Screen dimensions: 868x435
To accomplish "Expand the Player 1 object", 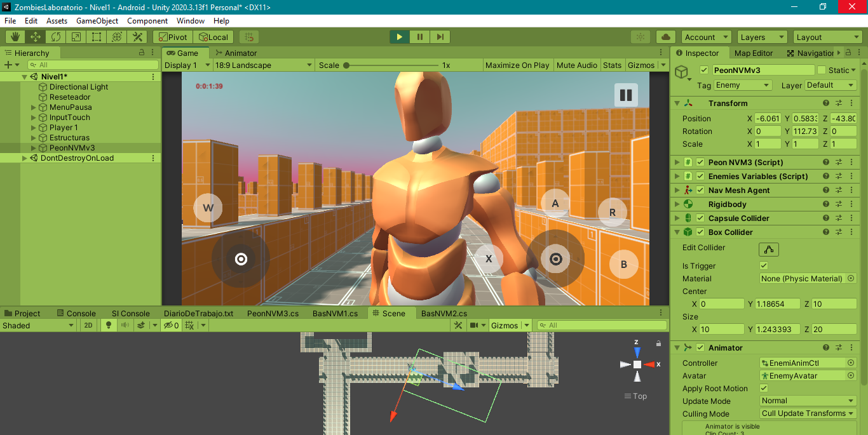I will coord(34,128).
